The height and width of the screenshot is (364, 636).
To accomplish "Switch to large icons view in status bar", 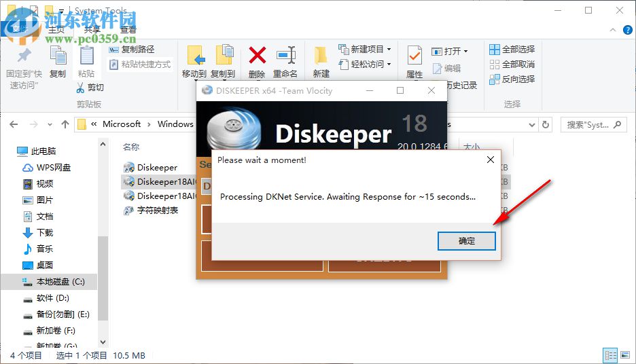I will (x=625, y=355).
